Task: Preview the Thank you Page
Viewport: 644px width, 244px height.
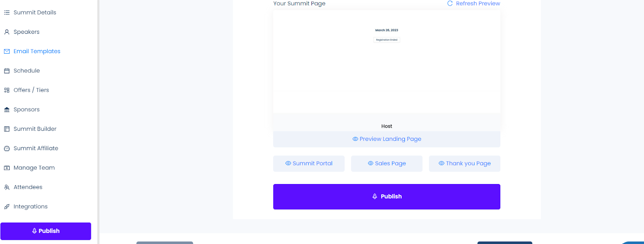Action: [464, 163]
